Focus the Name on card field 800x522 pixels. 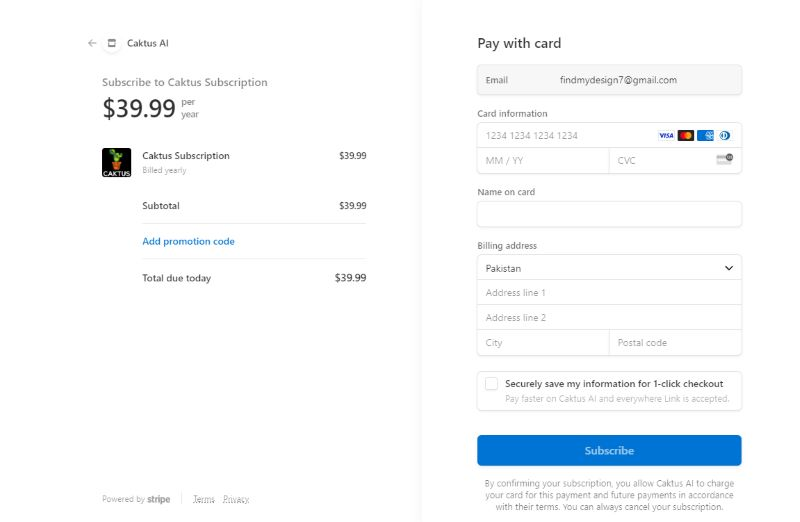[609, 214]
